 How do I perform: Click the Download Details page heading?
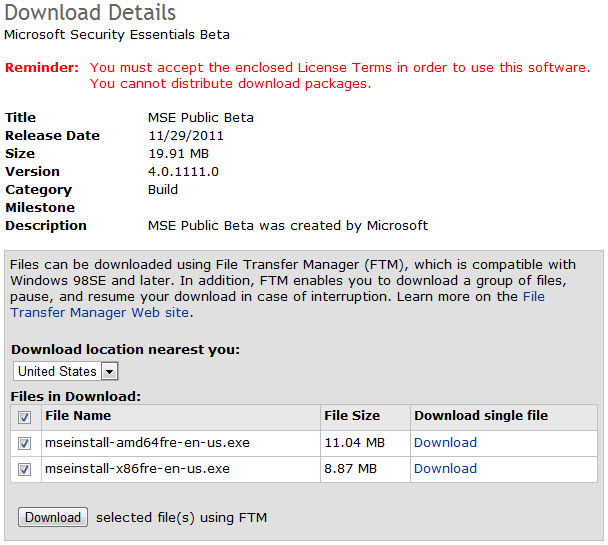pyautogui.click(x=90, y=12)
